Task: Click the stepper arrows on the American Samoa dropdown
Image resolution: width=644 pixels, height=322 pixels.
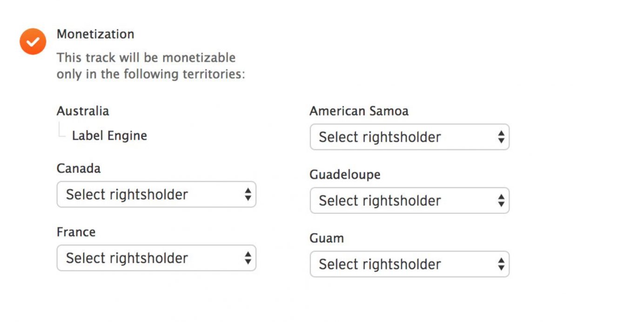Action: coord(501,137)
